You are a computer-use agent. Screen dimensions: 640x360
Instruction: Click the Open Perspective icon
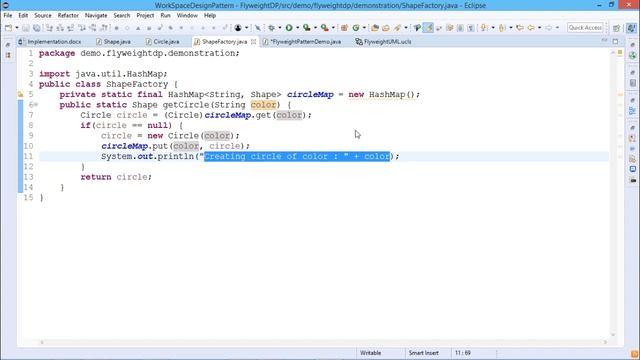[616, 28]
